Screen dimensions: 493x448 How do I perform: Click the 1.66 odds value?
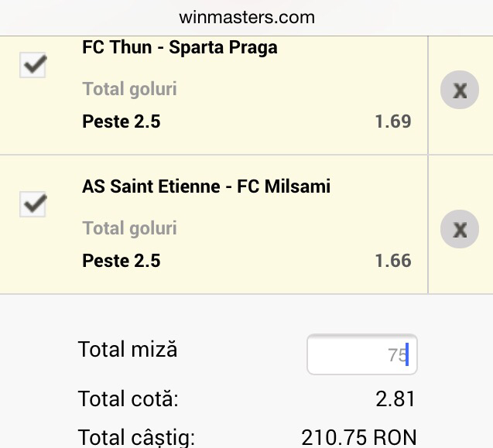click(x=392, y=261)
